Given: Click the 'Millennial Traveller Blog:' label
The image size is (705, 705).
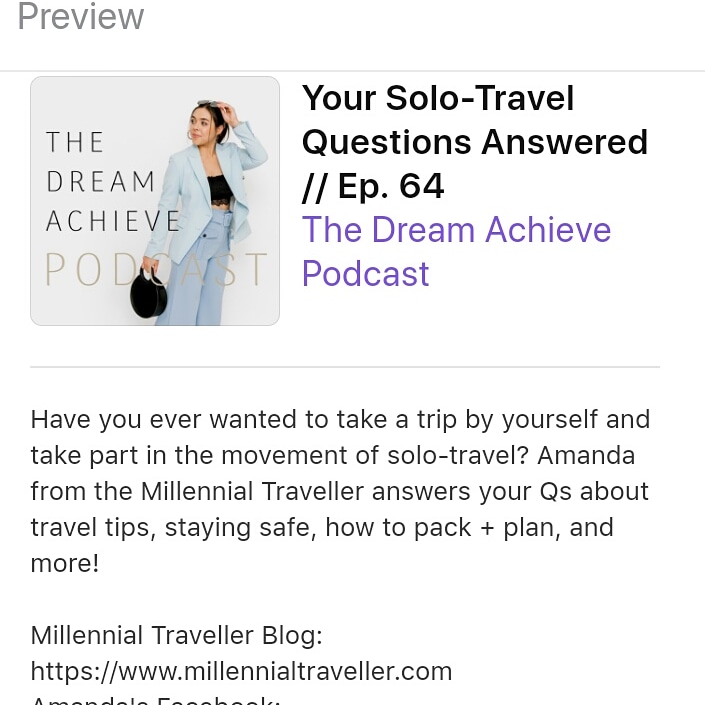Looking at the screenshot, I should click(x=176, y=635).
